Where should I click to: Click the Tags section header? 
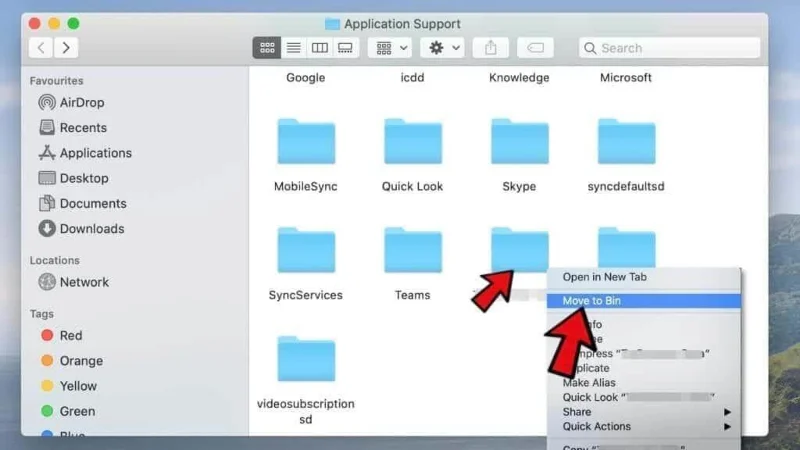(42, 314)
